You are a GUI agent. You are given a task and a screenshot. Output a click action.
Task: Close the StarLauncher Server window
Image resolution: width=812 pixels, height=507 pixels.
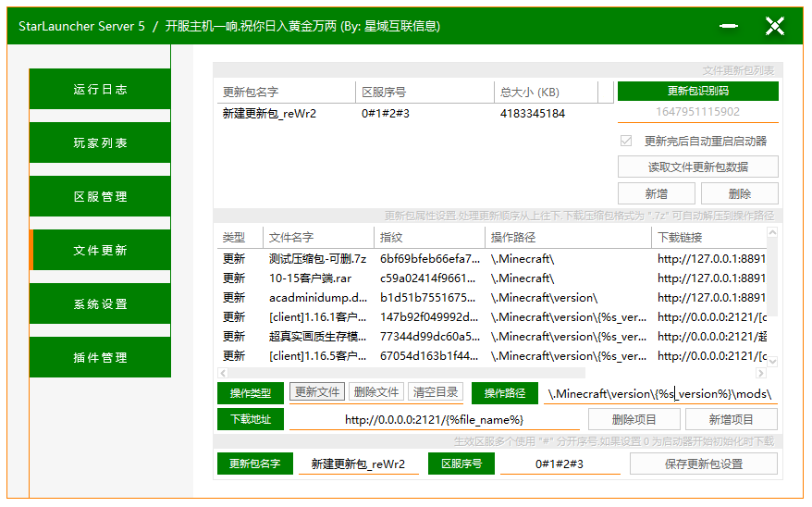click(x=775, y=26)
